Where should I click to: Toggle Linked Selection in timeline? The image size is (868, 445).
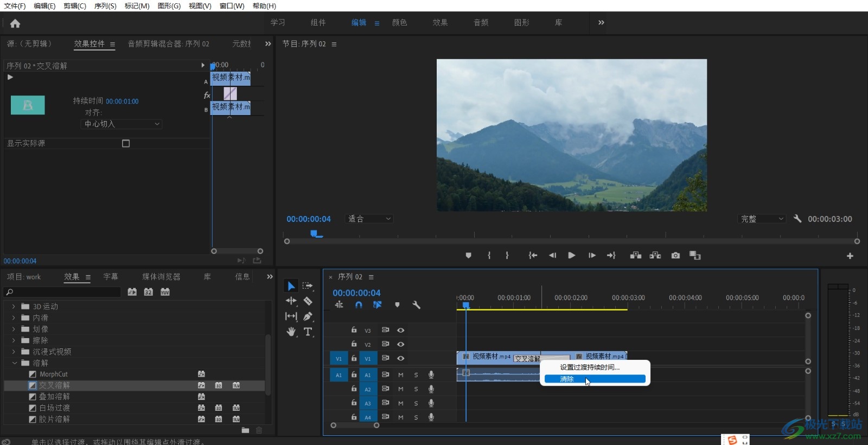378,305
